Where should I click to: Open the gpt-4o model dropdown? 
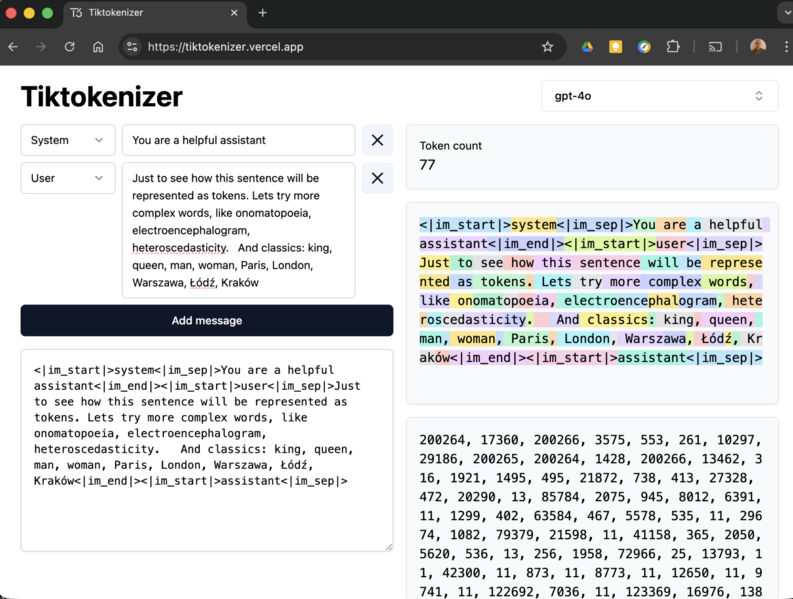(658, 96)
